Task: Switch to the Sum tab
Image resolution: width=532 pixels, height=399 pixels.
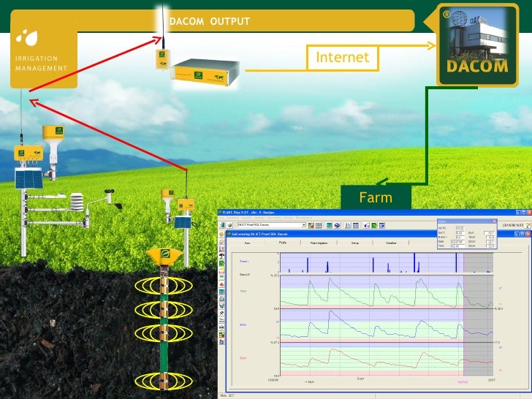Action: click(x=247, y=243)
